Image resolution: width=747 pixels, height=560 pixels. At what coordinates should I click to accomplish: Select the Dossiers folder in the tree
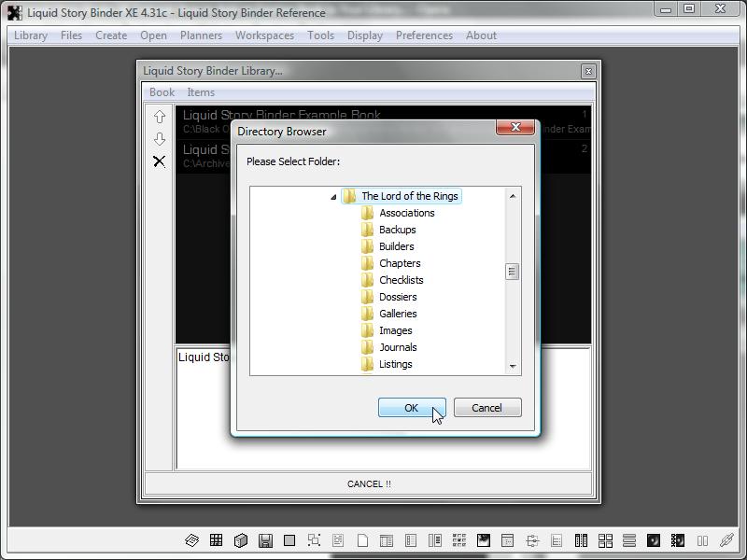click(x=398, y=297)
